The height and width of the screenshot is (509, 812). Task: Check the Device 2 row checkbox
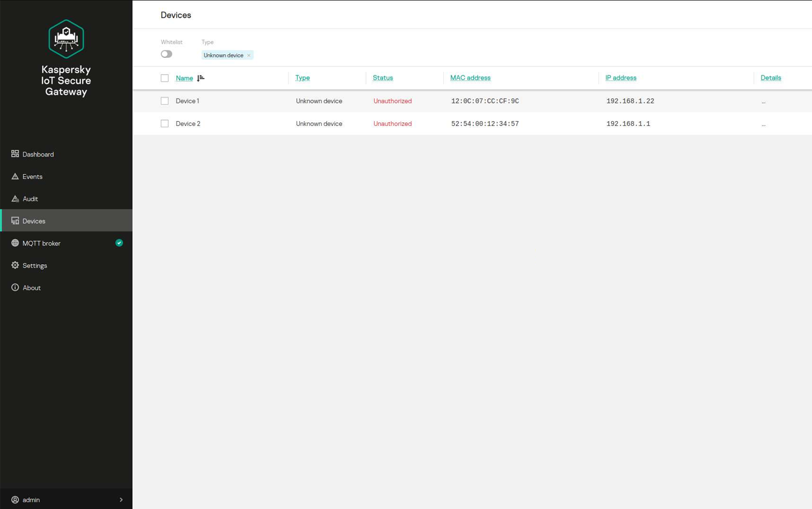164,124
